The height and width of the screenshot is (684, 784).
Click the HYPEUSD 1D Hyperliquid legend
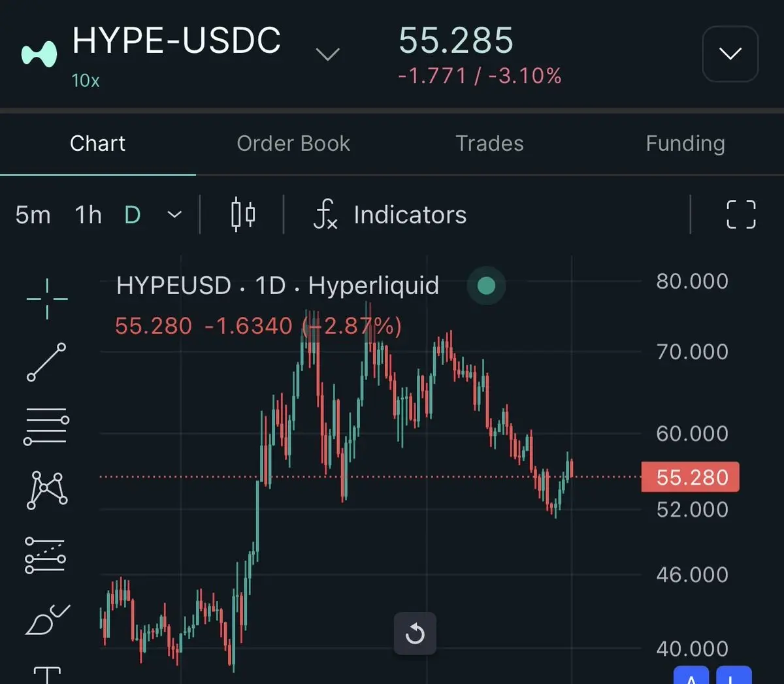(x=278, y=285)
